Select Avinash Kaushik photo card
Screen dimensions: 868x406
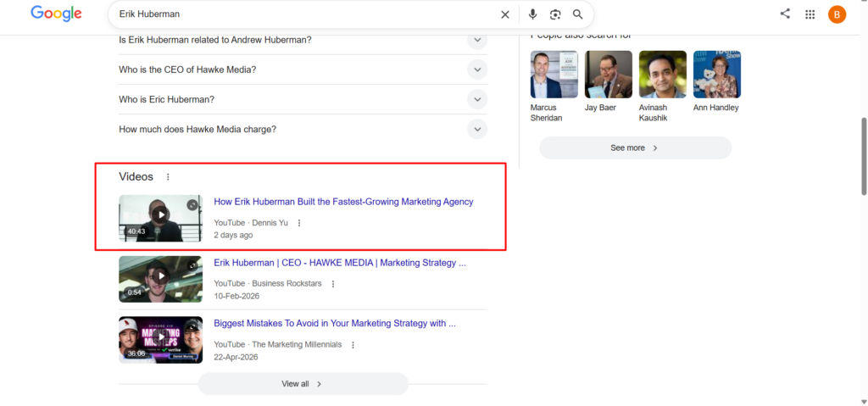click(x=663, y=75)
